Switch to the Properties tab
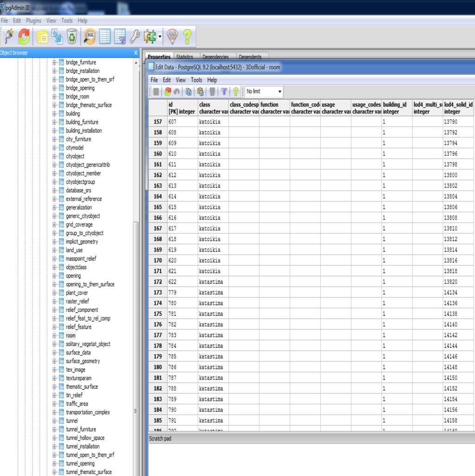Screen dimensions: 475x476 point(159,56)
